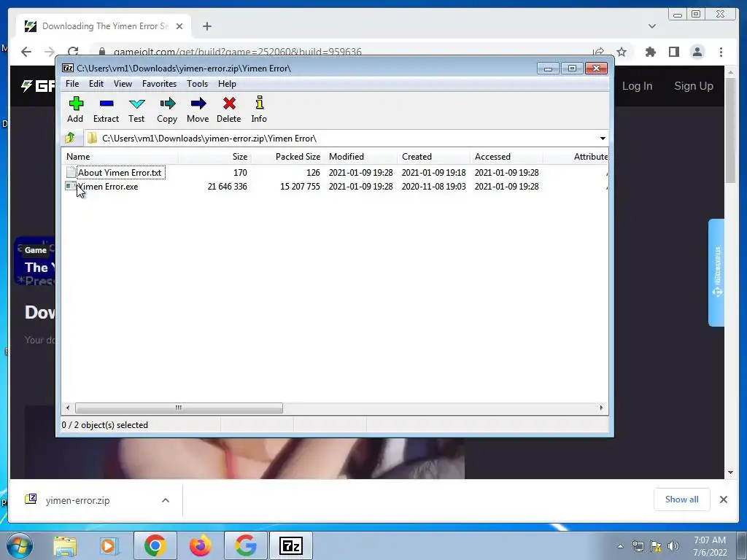Bookmark this page with the star icon

[x=622, y=52]
